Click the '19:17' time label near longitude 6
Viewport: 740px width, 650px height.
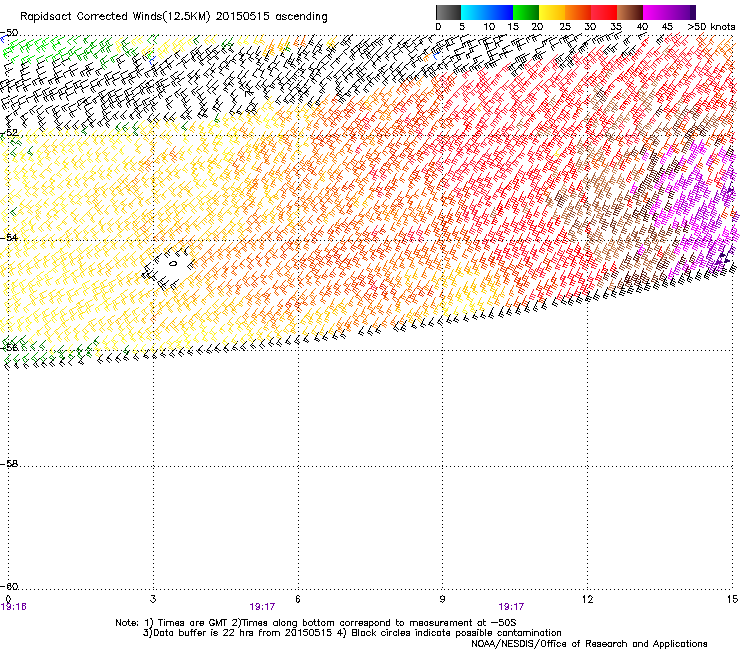click(262, 607)
